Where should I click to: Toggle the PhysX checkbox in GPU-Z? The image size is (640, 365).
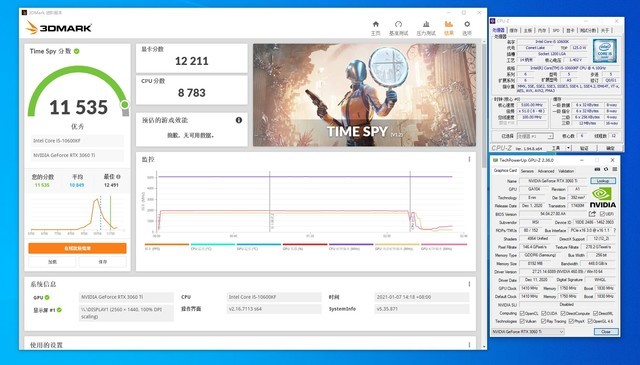pos(572,322)
